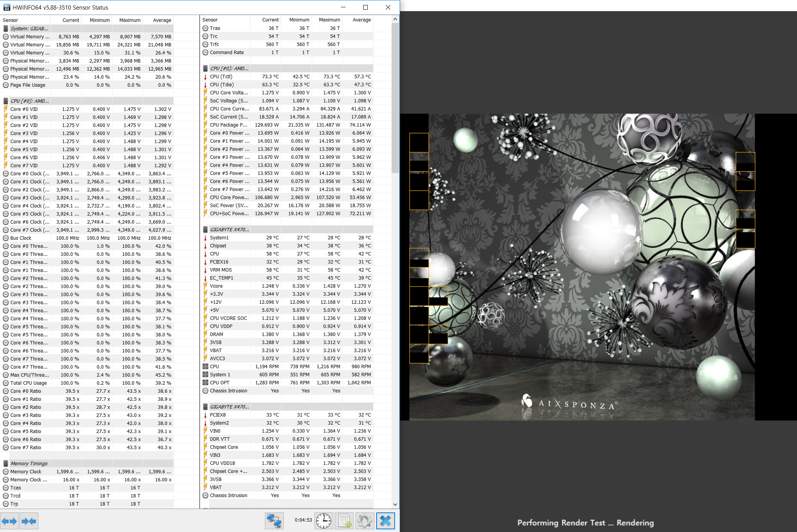Screen dimensions: 797x532
Task: Click thermometer icon beside CPU (Tctl)
Action: [x=205, y=77]
